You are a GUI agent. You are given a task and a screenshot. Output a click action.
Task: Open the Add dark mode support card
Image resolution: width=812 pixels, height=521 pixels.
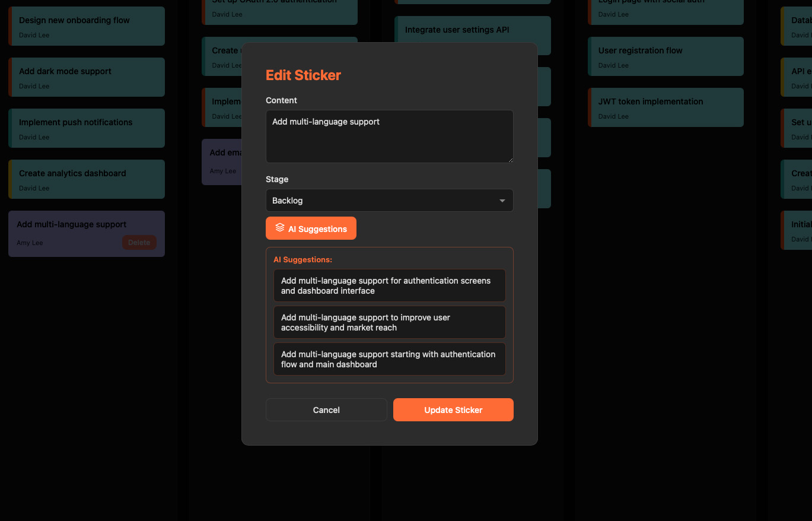tap(86, 77)
